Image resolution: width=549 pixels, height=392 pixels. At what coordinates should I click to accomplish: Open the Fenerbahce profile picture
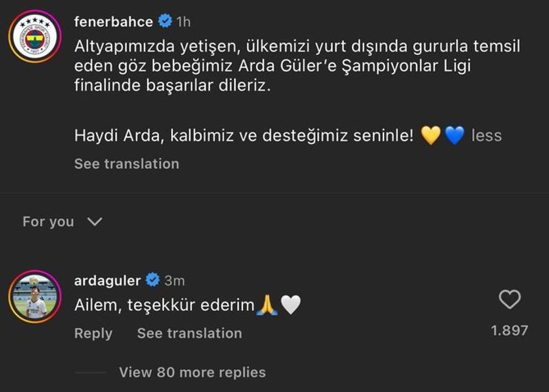pos(34,36)
